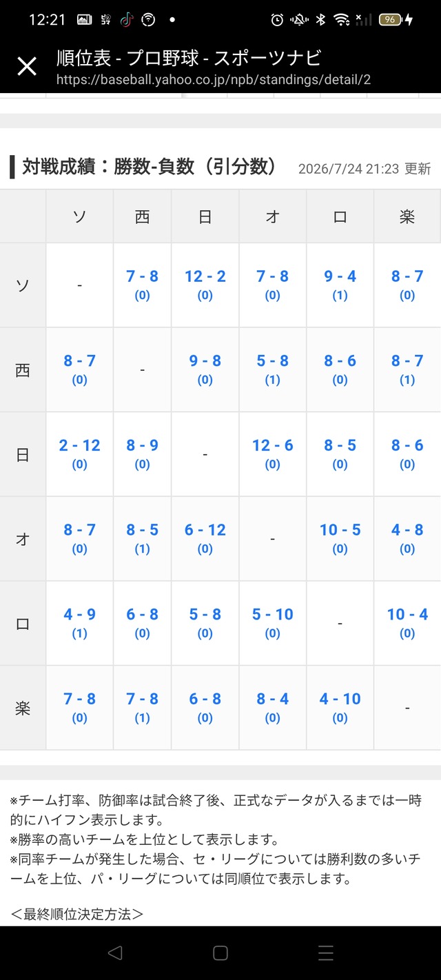The width and height of the screenshot is (441, 980).
Task: Tap the alarm clock status icon
Action: 277,19
